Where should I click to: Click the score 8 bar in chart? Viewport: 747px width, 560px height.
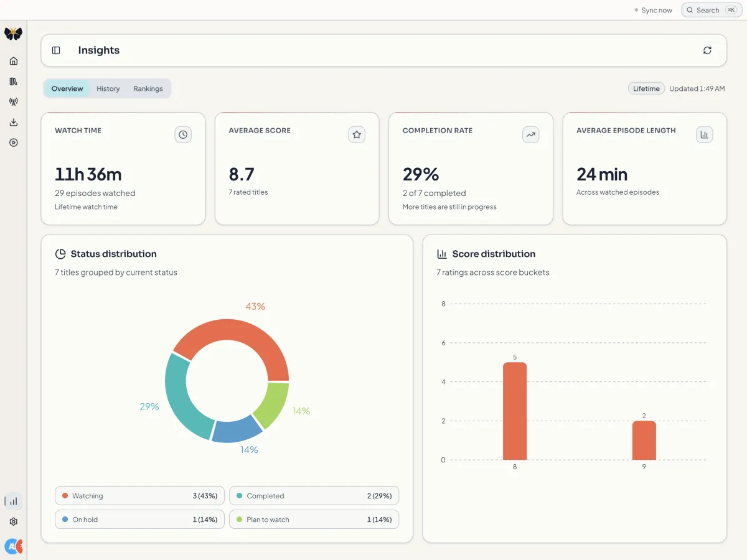point(515,411)
